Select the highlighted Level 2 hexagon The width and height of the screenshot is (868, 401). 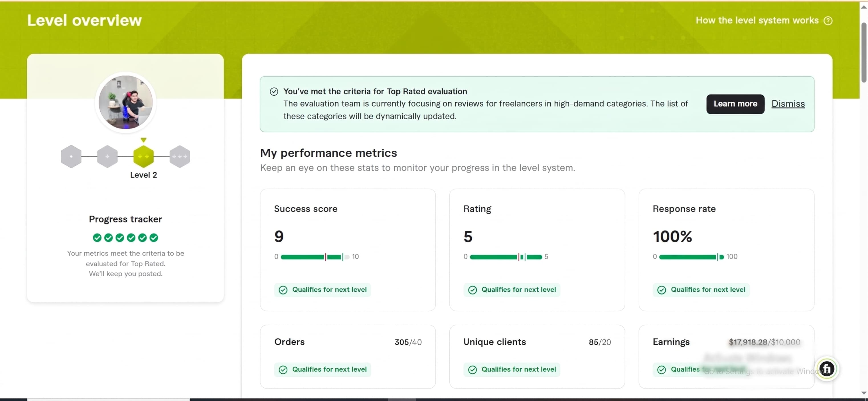[143, 156]
